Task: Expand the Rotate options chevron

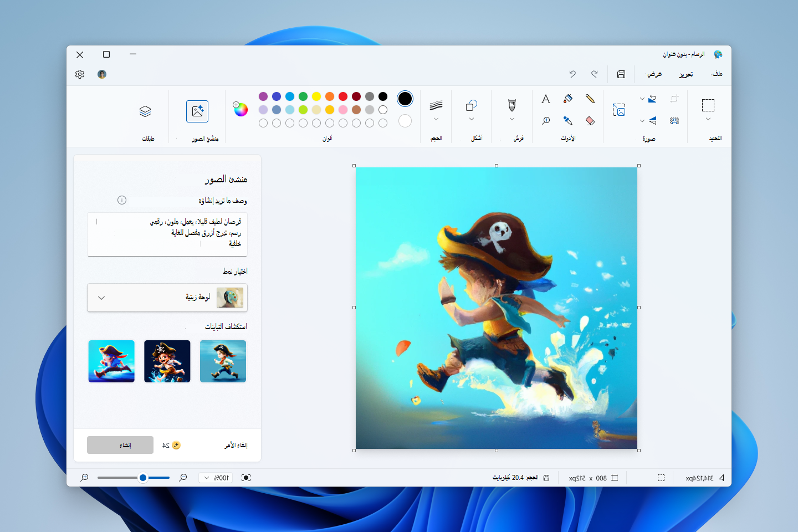Action: point(642,99)
